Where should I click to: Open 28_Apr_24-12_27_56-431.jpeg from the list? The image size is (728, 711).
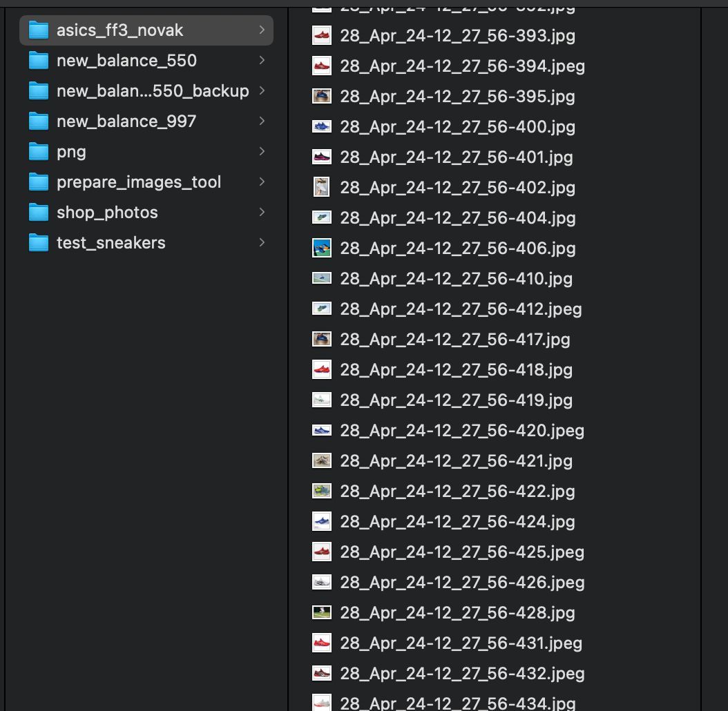[461, 643]
